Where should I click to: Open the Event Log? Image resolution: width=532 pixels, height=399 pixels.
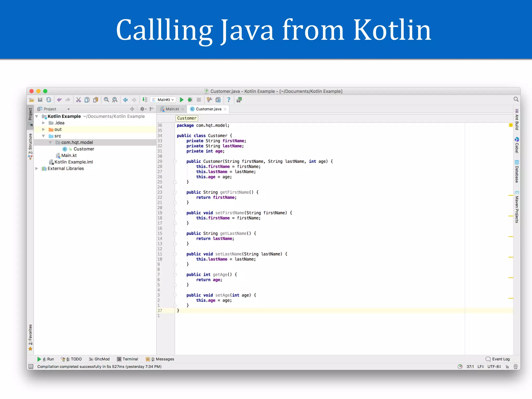point(497,359)
